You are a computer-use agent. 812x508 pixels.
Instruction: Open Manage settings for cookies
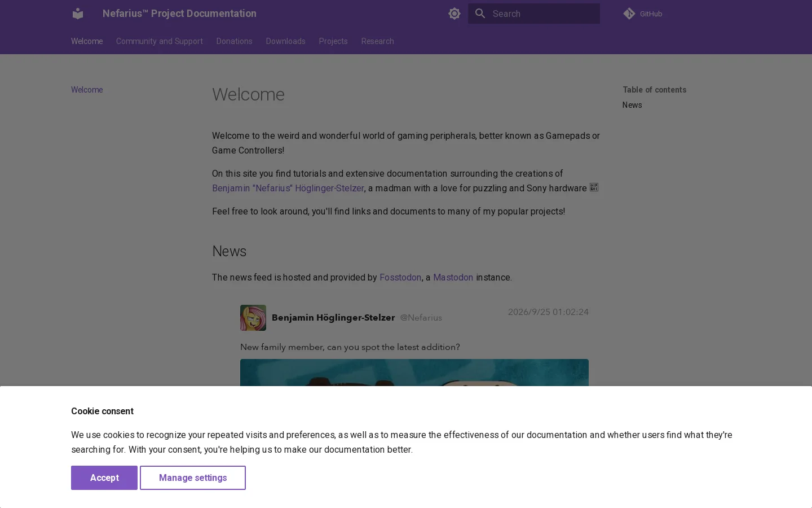[193, 478]
